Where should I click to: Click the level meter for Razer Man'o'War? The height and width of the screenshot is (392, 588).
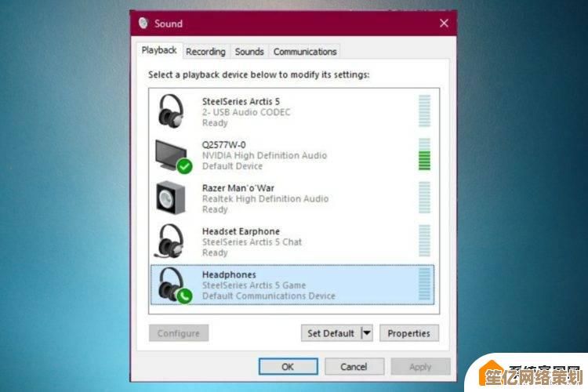[424, 198]
